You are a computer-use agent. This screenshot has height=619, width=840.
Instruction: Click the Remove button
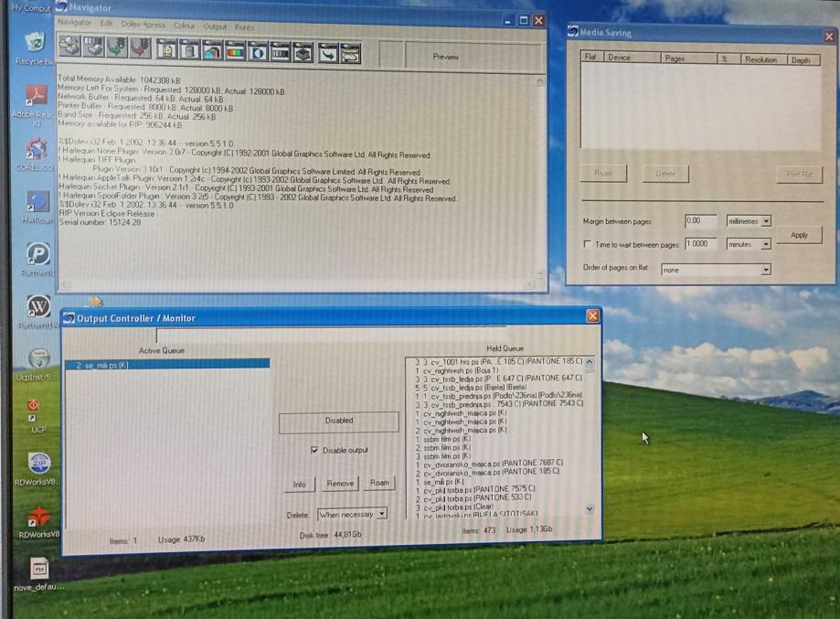340,484
